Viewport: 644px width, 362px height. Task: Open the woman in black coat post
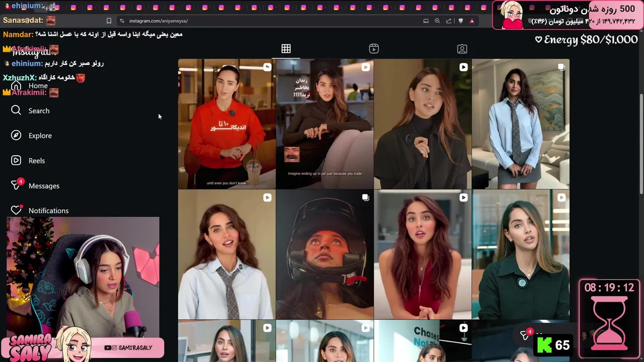423,124
